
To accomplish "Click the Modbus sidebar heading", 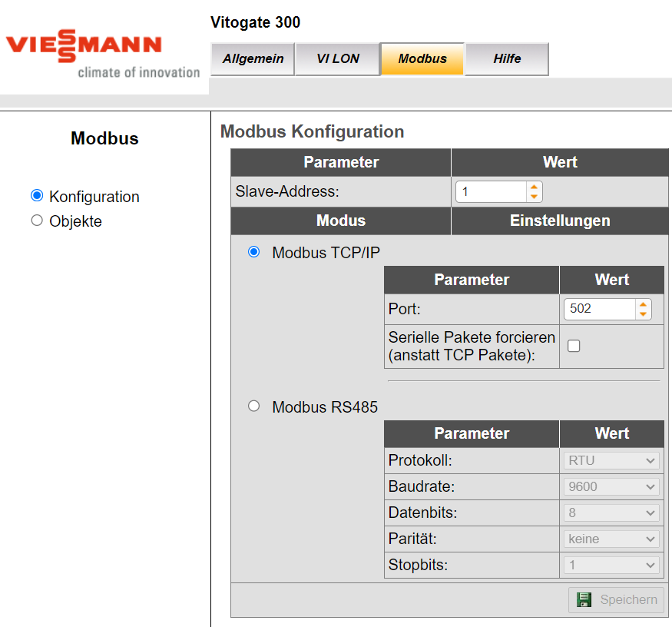I will [x=104, y=138].
